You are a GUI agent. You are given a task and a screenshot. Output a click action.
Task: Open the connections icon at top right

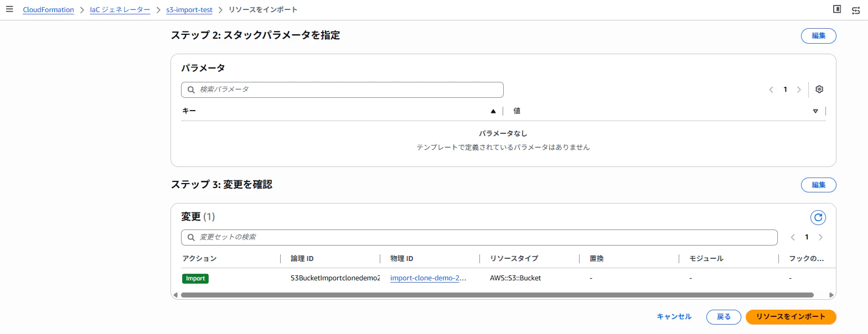click(x=856, y=9)
